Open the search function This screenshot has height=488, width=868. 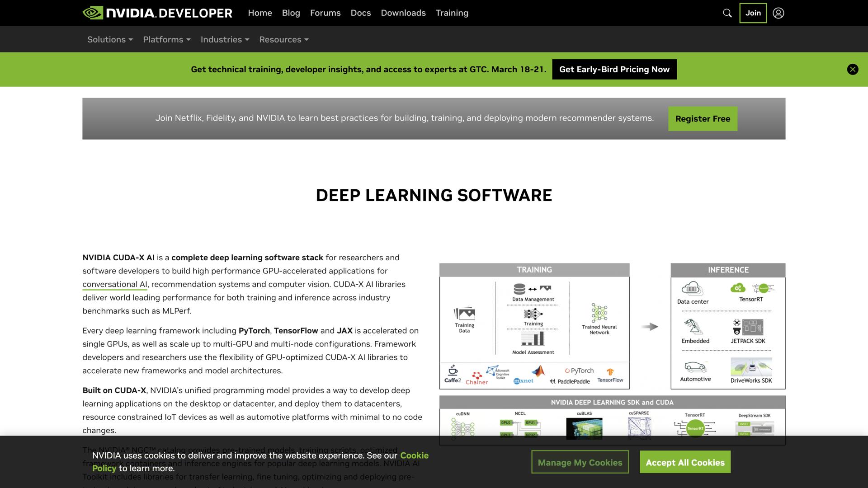click(726, 13)
